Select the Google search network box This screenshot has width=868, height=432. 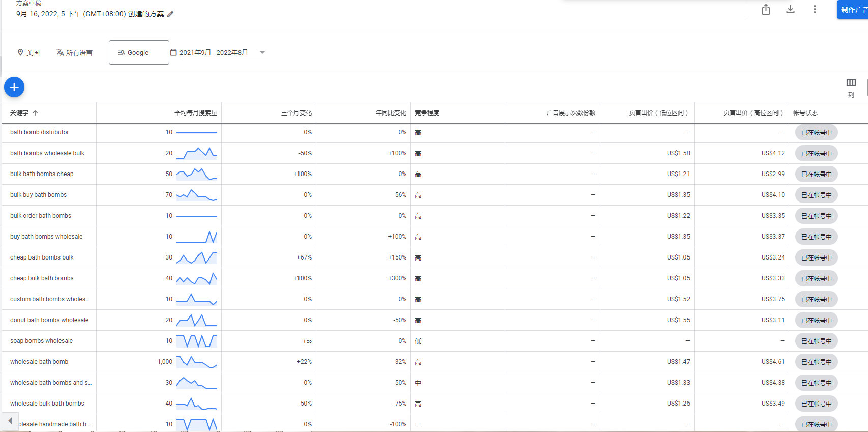139,52
